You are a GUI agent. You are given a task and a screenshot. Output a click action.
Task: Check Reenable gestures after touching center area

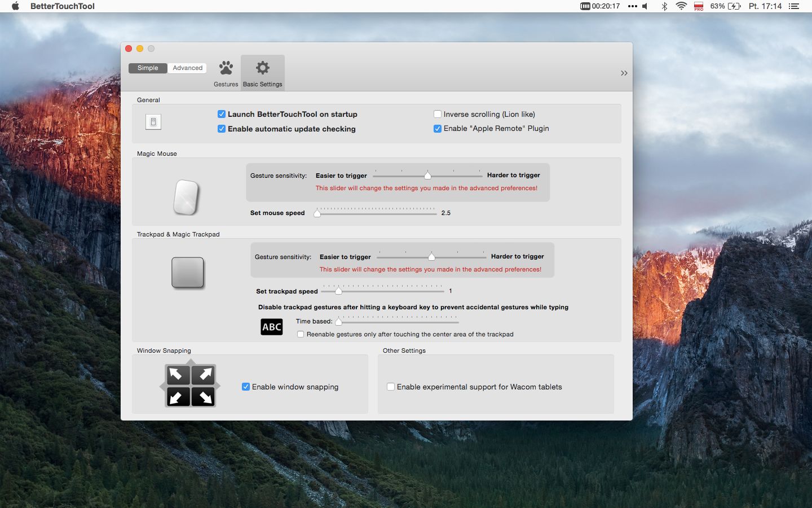(301, 334)
